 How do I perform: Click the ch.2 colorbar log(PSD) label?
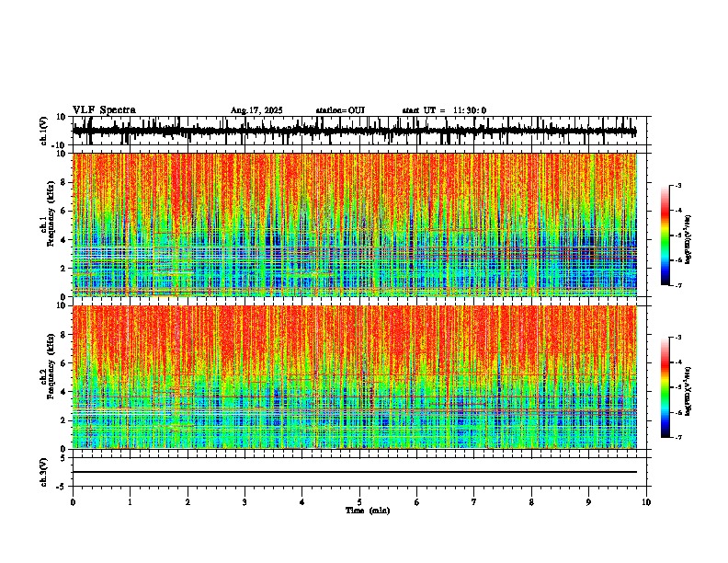688,391
